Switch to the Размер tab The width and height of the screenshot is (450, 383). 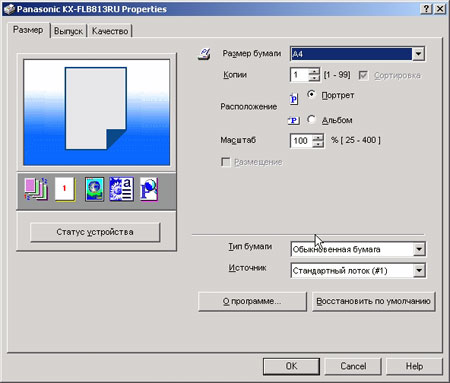[28, 30]
